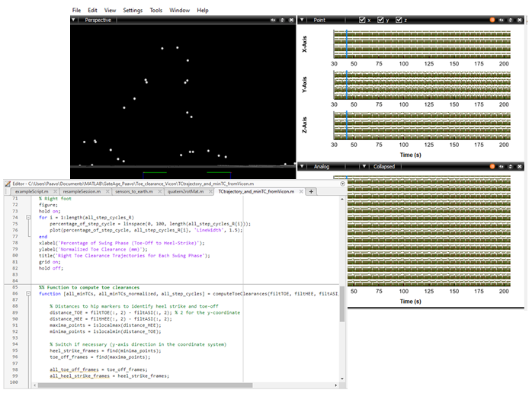Split Perspective panel vertically icon
532x393 pixels.
[282, 20]
